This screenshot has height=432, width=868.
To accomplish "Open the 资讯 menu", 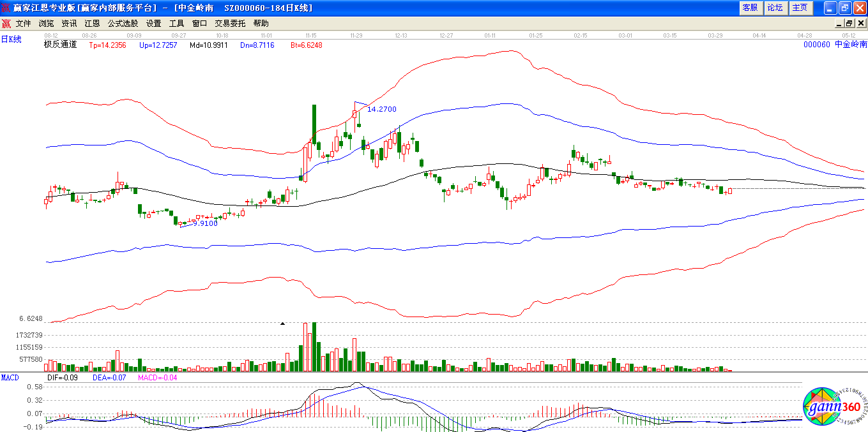I will pos(69,23).
